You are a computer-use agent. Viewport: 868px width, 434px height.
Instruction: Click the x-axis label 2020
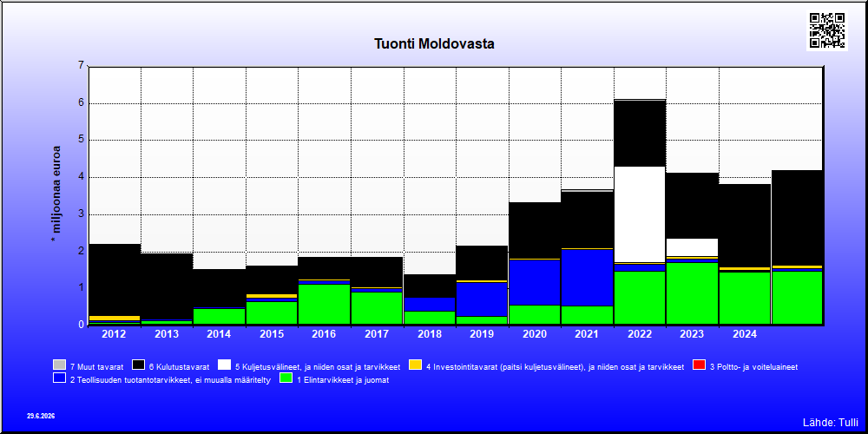(x=535, y=334)
